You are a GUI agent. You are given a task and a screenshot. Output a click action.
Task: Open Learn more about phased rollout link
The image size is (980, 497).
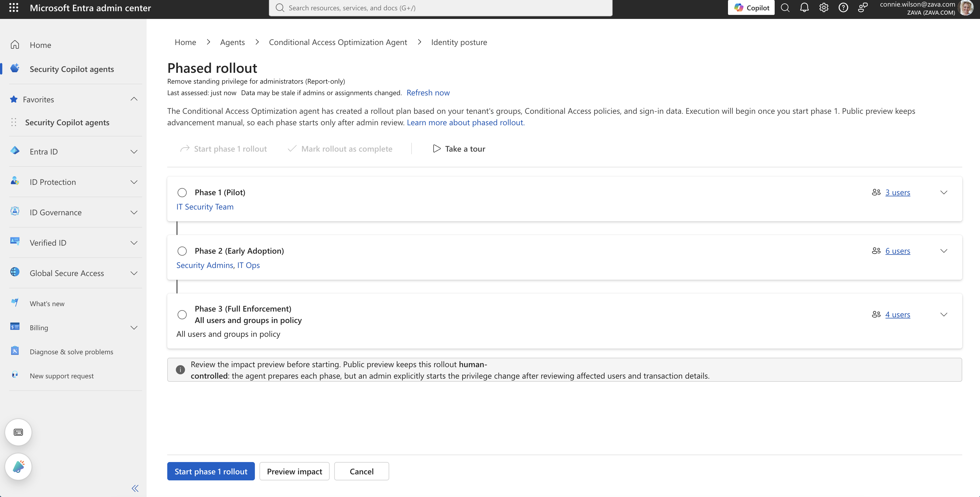[x=466, y=123]
